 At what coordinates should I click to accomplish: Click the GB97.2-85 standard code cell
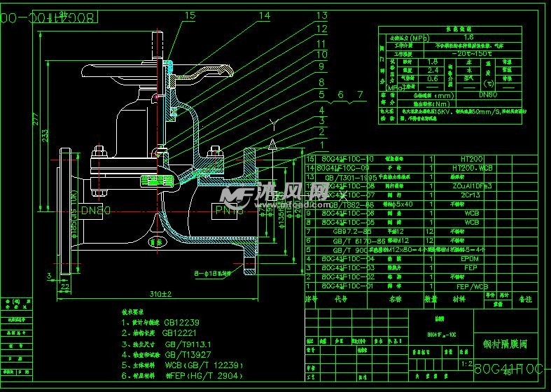pyautogui.click(x=351, y=232)
